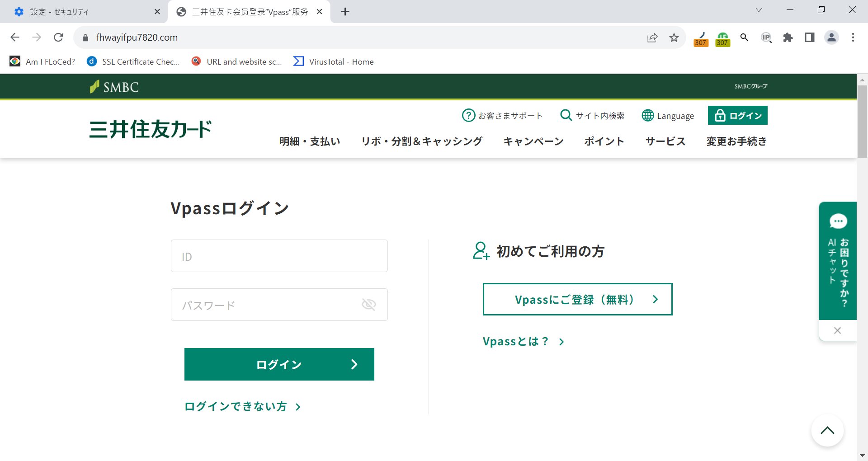Toggle password visibility eye icon
The image size is (868, 461).
pyautogui.click(x=369, y=305)
